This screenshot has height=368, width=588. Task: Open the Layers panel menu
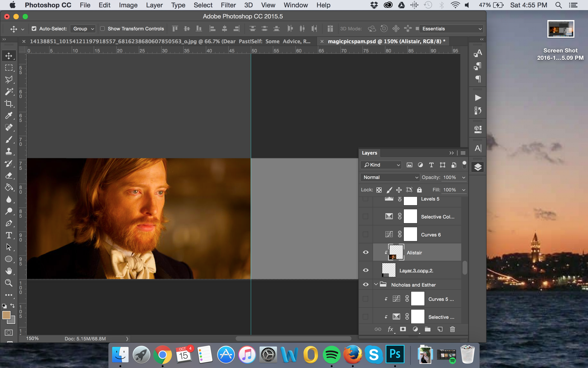tap(463, 153)
